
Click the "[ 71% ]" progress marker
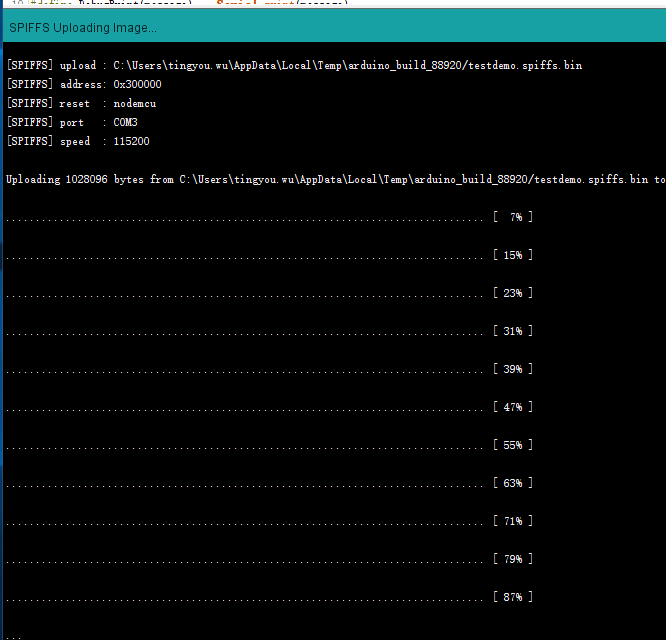[513, 521]
